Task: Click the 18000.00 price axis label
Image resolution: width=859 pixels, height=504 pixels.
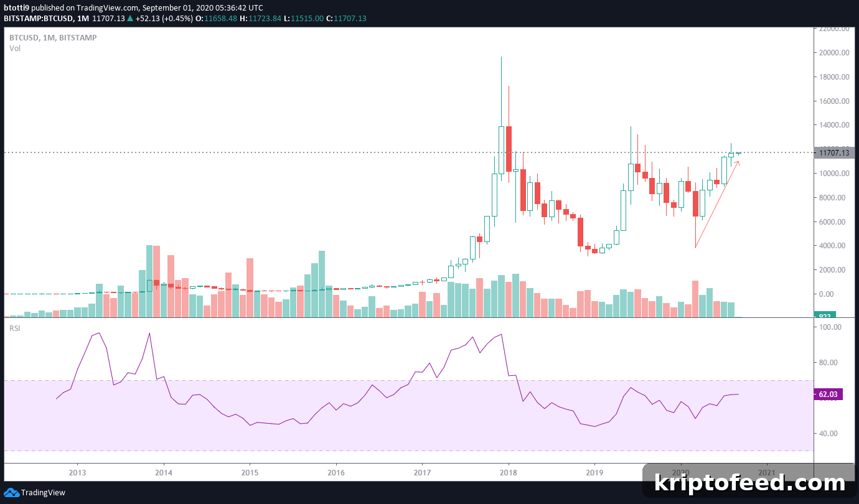Action: [x=834, y=77]
